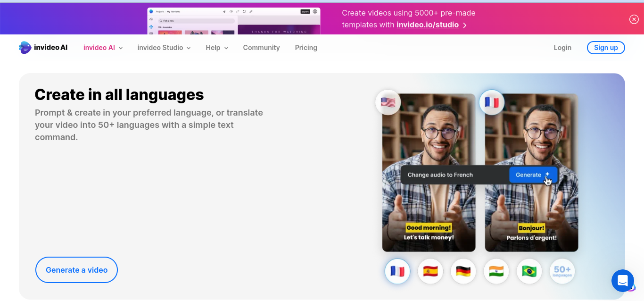This screenshot has width=644, height=301.
Task: Click the French flag badge on right video
Action: (492, 102)
